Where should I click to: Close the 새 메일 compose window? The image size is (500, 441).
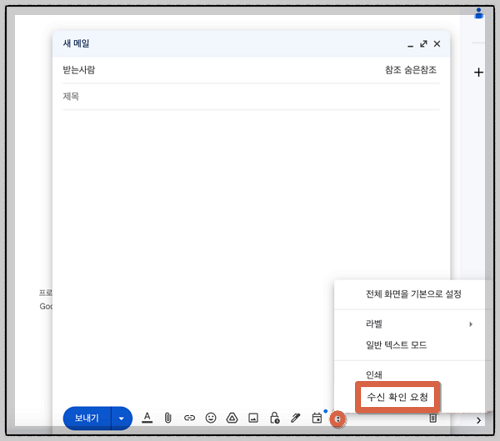pyautogui.click(x=437, y=44)
